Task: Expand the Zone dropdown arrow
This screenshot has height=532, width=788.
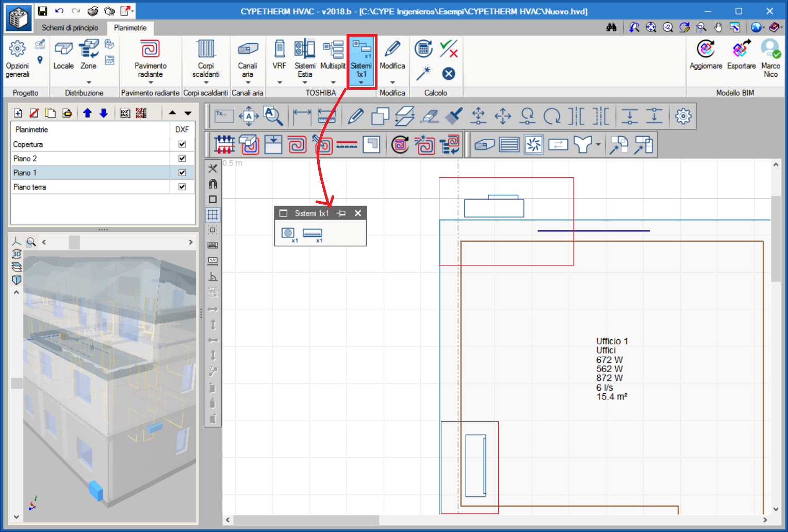Action: 88,82
